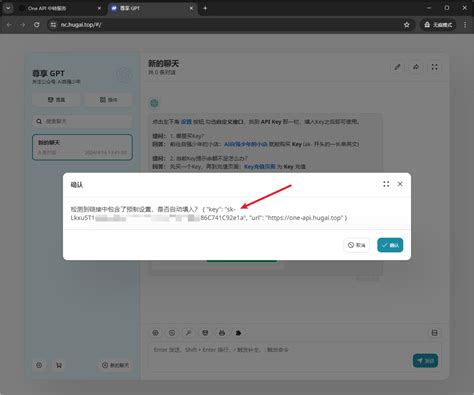Send the message with the teal send button
The height and width of the screenshot is (395, 474).
425,361
